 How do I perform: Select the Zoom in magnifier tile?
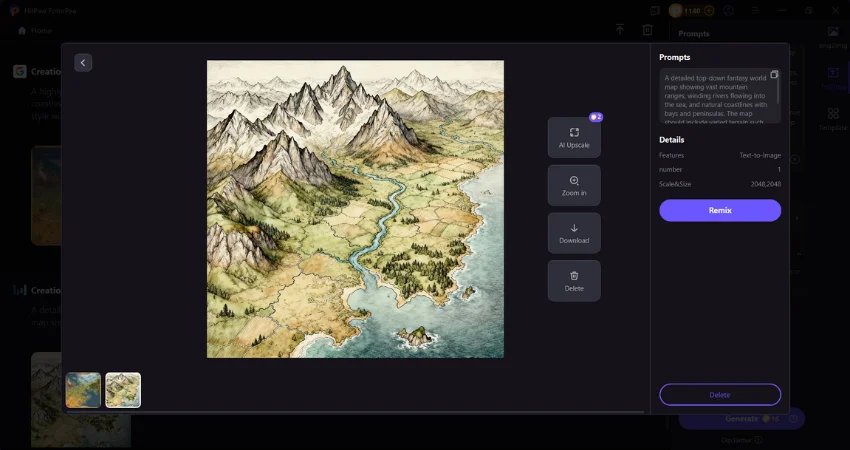click(x=574, y=185)
